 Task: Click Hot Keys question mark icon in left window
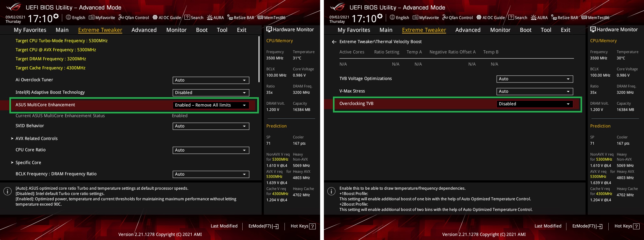[x=312, y=226]
